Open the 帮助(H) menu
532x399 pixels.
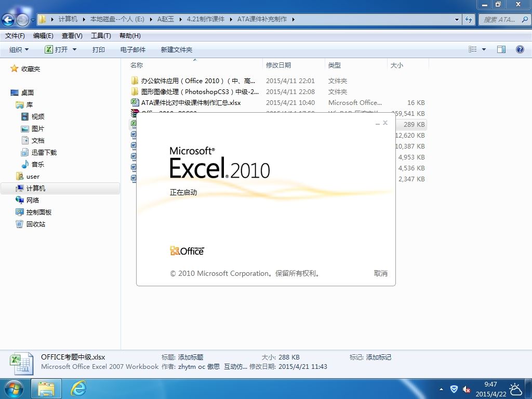(x=130, y=36)
